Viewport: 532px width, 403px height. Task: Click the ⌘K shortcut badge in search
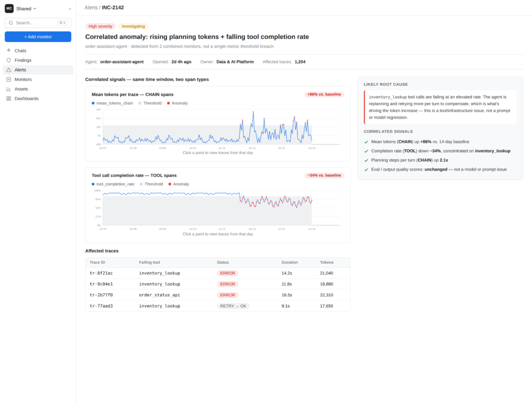[62, 23]
